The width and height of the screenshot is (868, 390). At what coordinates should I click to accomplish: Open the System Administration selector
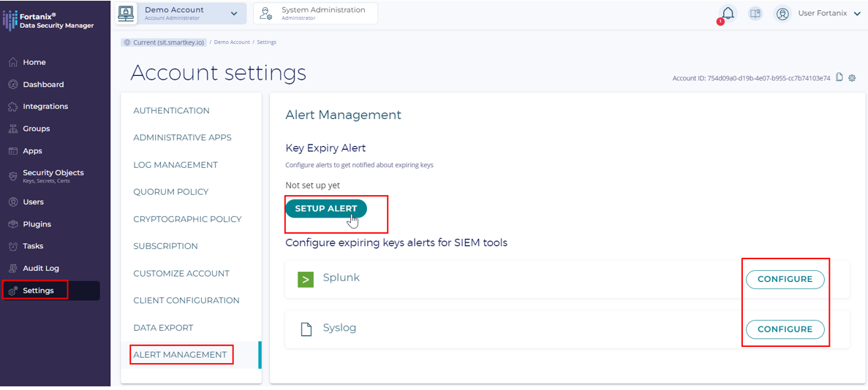(315, 13)
